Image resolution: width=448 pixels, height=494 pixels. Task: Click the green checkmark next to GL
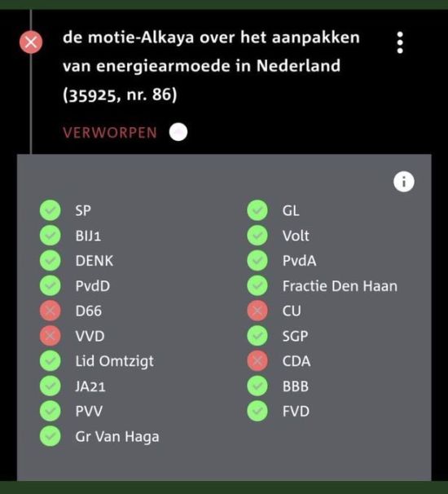pos(257,210)
